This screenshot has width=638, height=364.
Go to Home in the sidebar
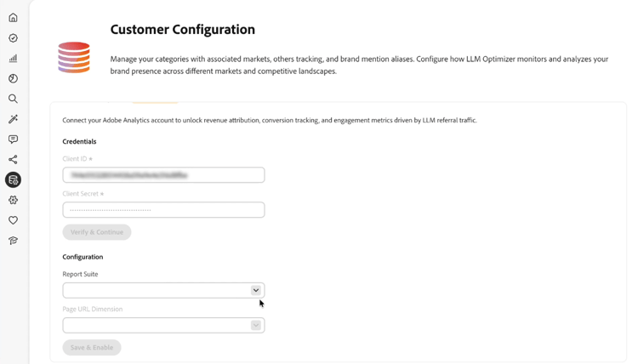[x=13, y=18]
